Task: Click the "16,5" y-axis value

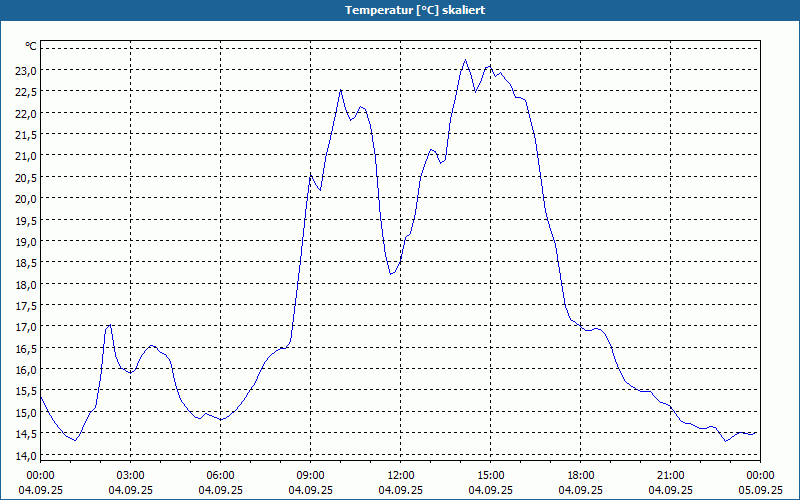Action: point(26,348)
